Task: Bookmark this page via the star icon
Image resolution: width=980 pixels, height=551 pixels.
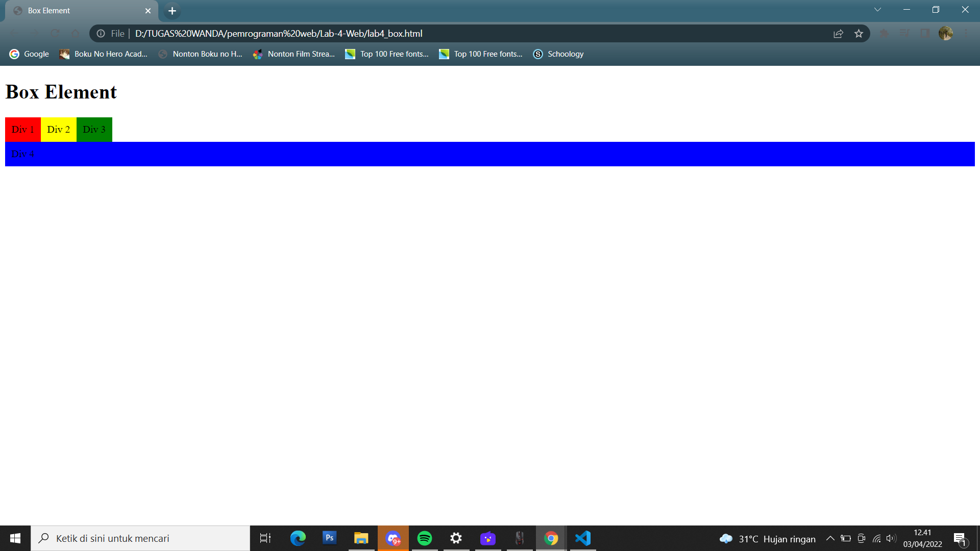Action: (x=859, y=33)
